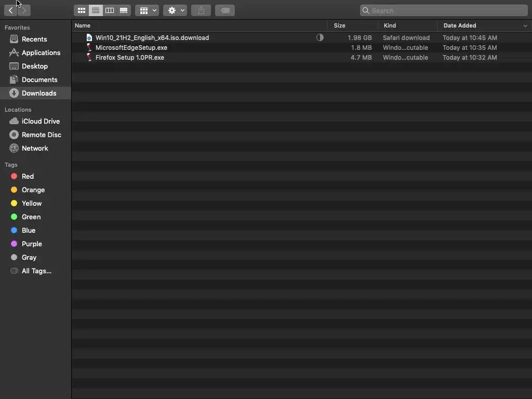
Task: Click the Tags section heading
Action: pos(11,165)
